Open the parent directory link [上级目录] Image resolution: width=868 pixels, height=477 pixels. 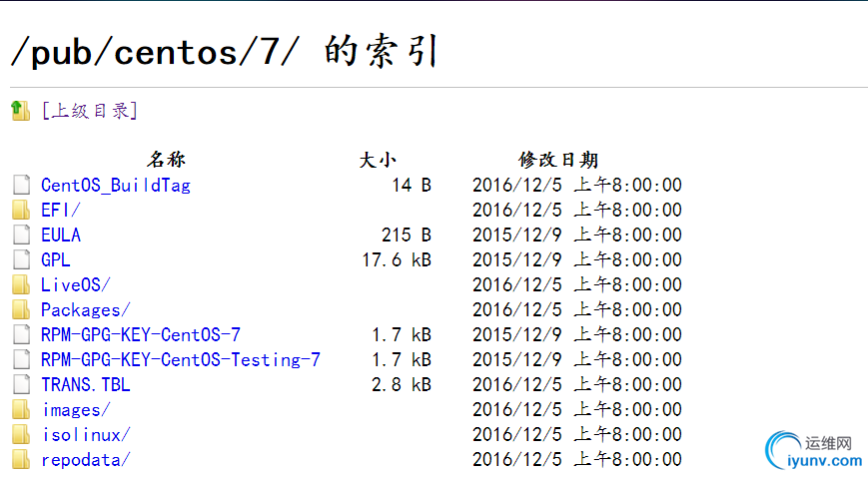[x=90, y=111]
